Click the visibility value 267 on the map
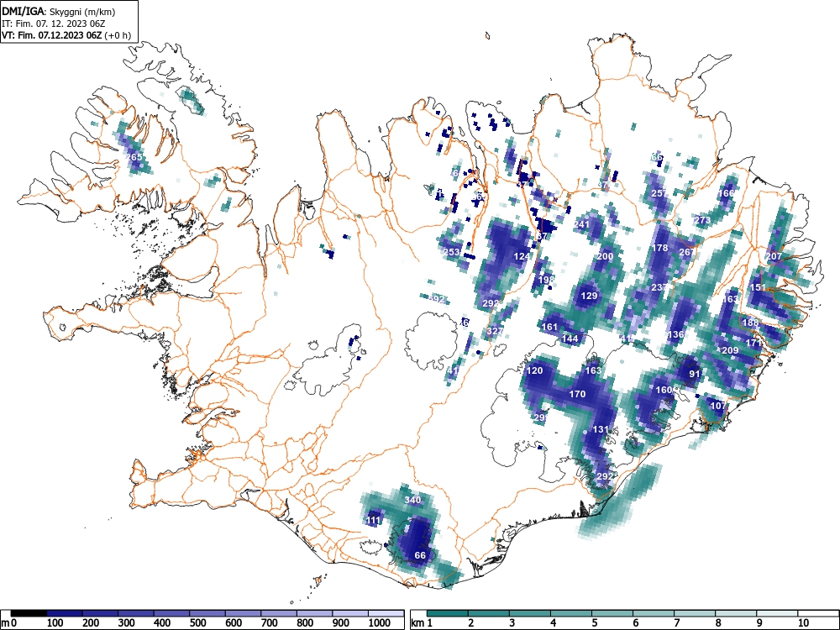The image size is (840, 630). pyautogui.click(x=687, y=252)
